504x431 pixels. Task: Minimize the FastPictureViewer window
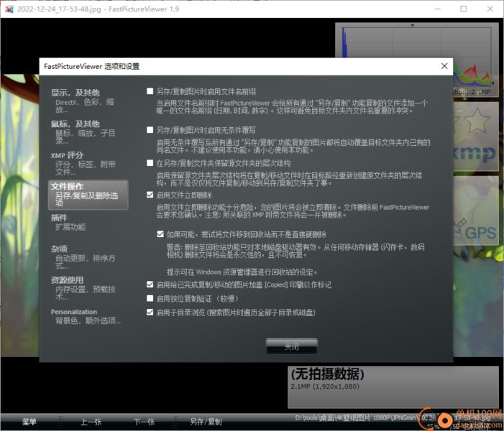(x=437, y=9)
